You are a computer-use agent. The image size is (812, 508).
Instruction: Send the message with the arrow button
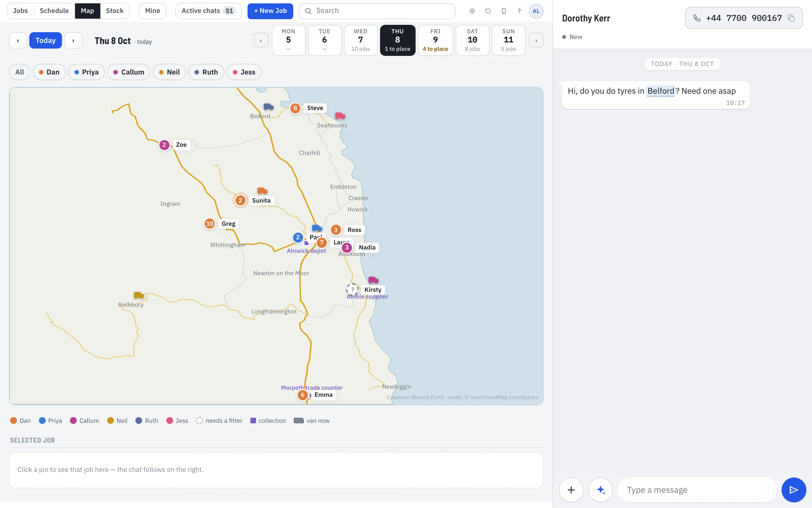(x=794, y=490)
